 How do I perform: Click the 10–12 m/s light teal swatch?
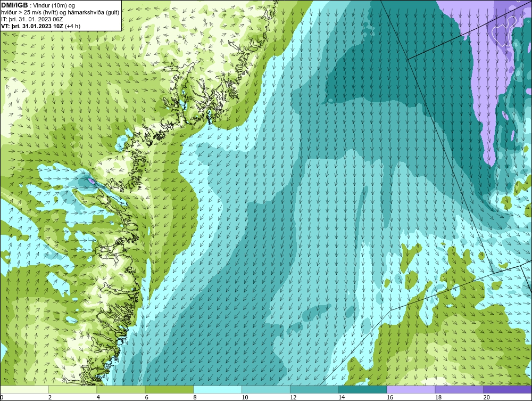266,389
